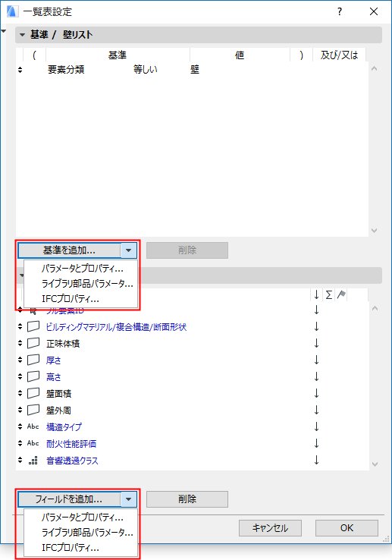Screen dimensions: 392x560
Task: Click the 等しい operator cell
Action: tap(146, 69)
